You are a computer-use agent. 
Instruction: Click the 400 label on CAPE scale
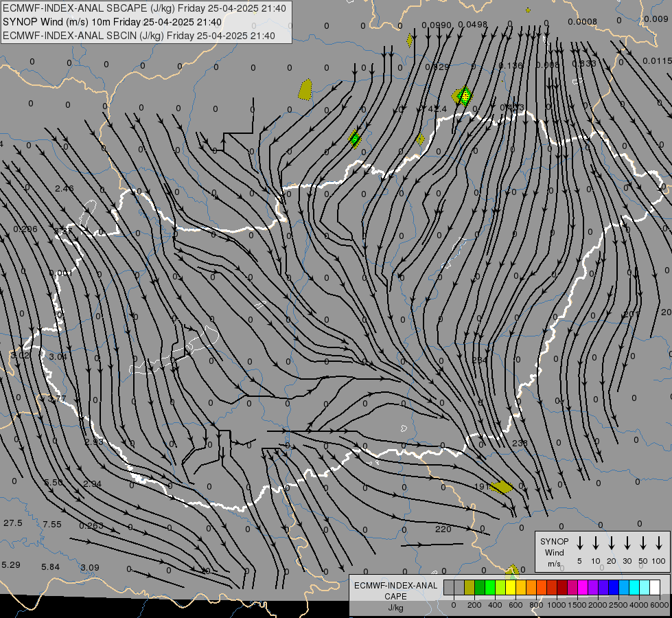495,605
